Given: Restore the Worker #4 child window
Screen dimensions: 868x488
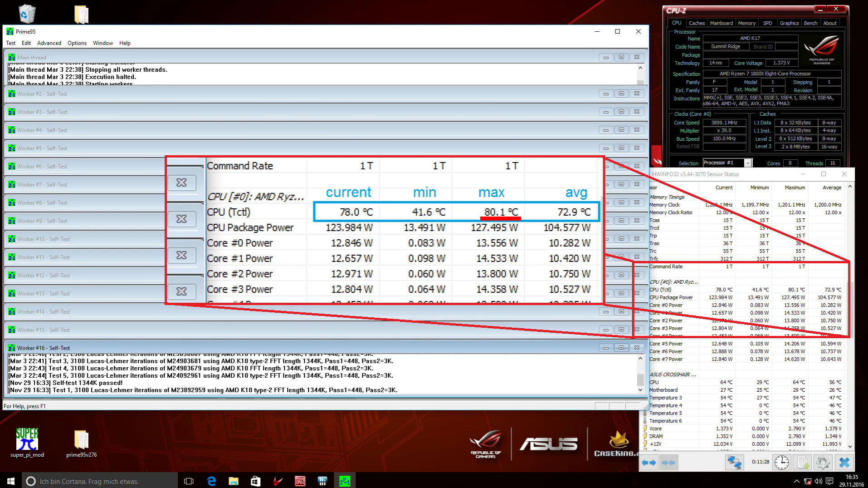Looking at the screenshot, I should point(621,130).
